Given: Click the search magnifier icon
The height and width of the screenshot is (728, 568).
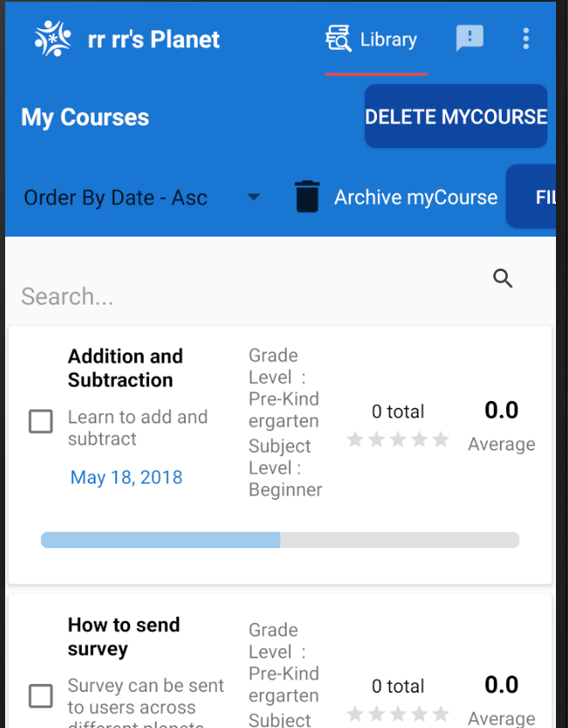Looking at the screenshot, I should [x=503, y=279].
